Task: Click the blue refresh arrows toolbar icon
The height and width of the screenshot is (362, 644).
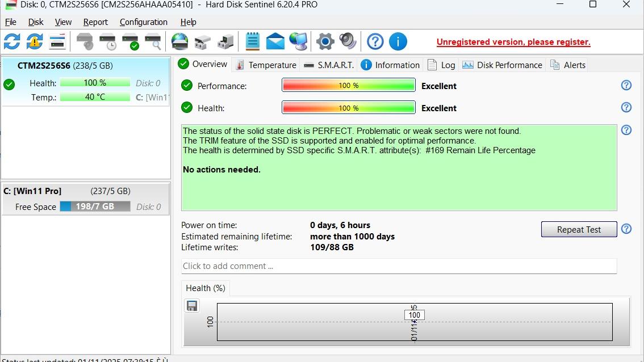Action: 12,41
